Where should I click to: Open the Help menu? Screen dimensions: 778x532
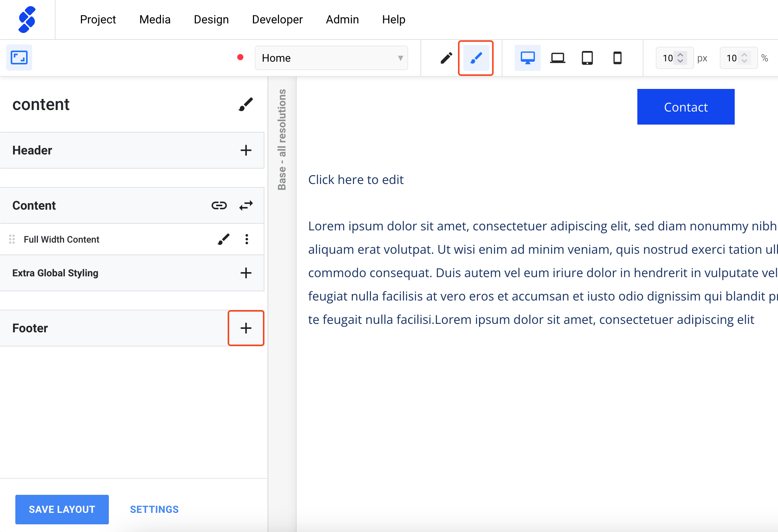(394, 20)
